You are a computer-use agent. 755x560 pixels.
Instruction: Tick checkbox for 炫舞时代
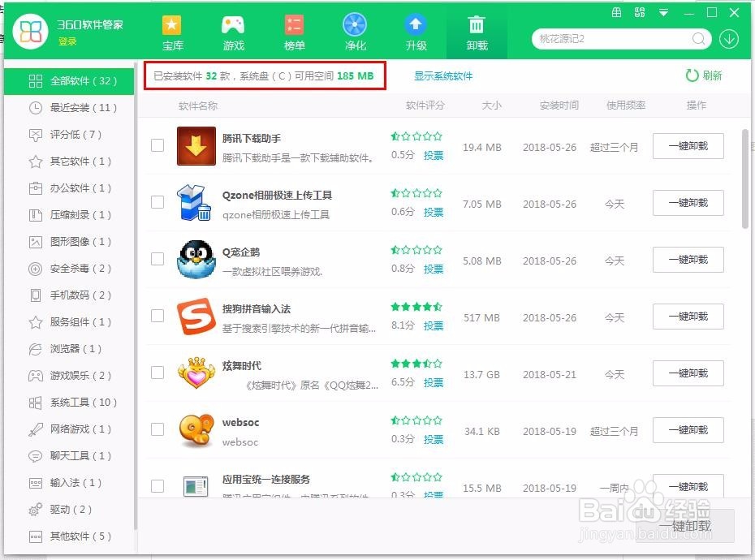pos(157,373)
